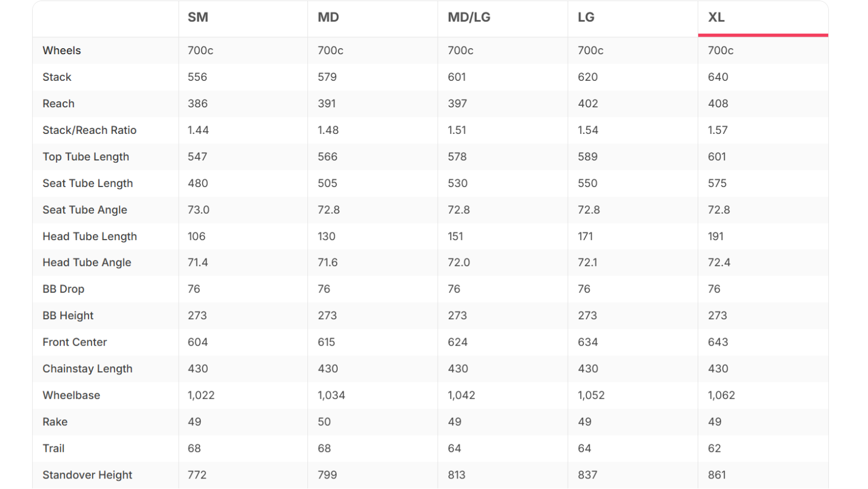Click the Chainstay Length row label
The width and height of the screenshot is (868, 489).
click(87, 368)
